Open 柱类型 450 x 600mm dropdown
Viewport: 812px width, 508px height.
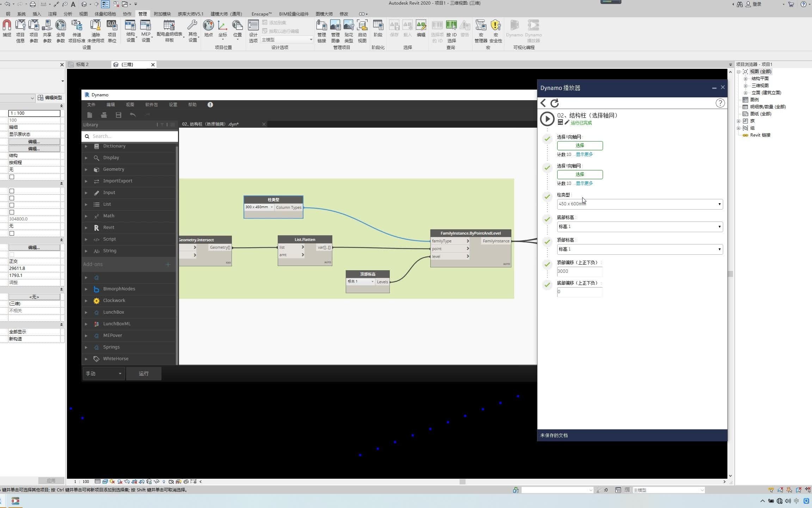tap(640, 204)
